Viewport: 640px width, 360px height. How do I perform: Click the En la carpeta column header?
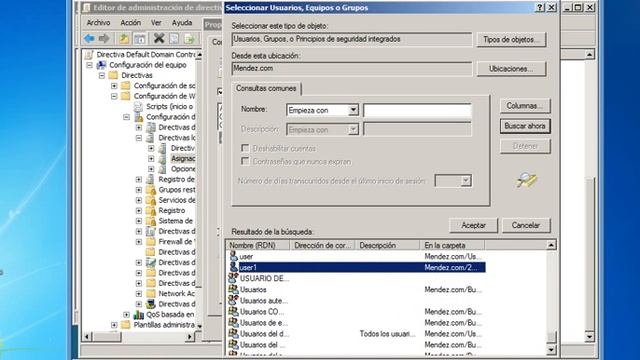(452, 245)
